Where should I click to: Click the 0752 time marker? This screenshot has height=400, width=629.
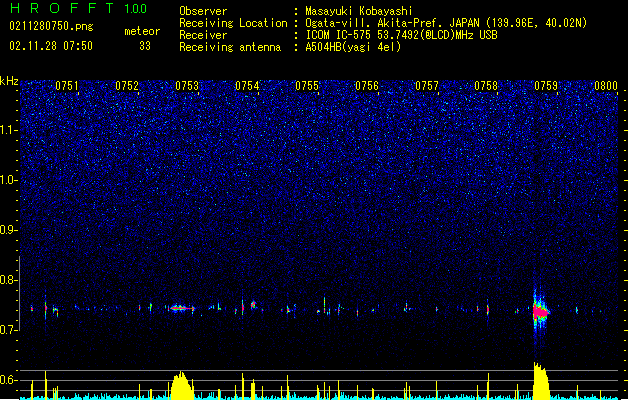point(127,85)
